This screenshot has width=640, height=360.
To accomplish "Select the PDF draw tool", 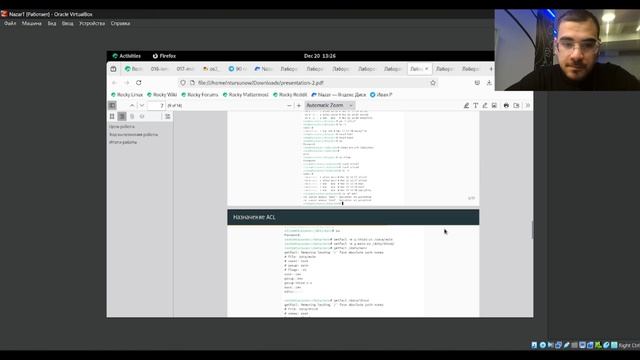I will pos(485,105).
